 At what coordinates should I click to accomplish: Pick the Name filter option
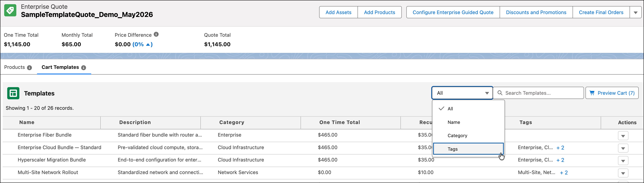(x=468, y=122)
